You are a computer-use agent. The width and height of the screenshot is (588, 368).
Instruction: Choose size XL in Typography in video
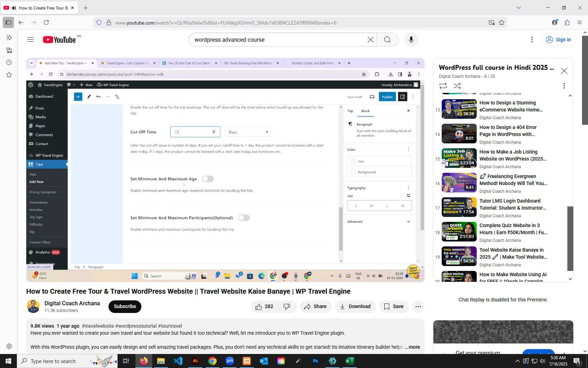click(403, 206)
